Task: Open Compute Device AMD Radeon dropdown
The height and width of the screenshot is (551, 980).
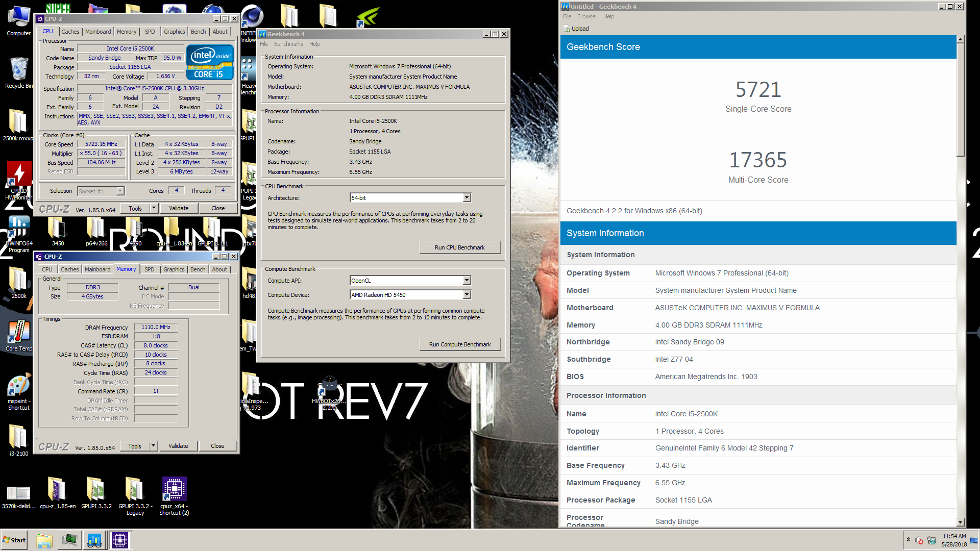Action: (467, 295)
